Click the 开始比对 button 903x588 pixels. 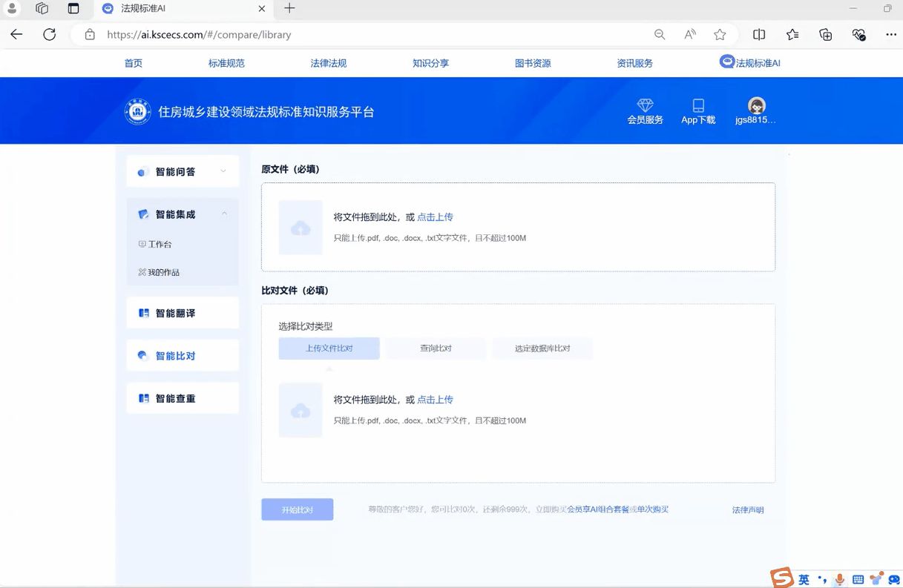click(298, 510)
